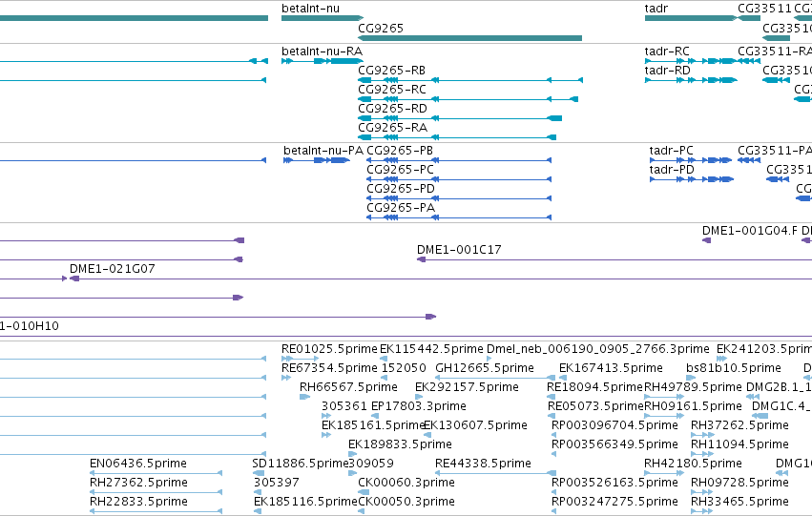This screenshot has height=516, width=812.
Task: Select the RH49789.5prime EST label
Action: click(x=693, y=387)
